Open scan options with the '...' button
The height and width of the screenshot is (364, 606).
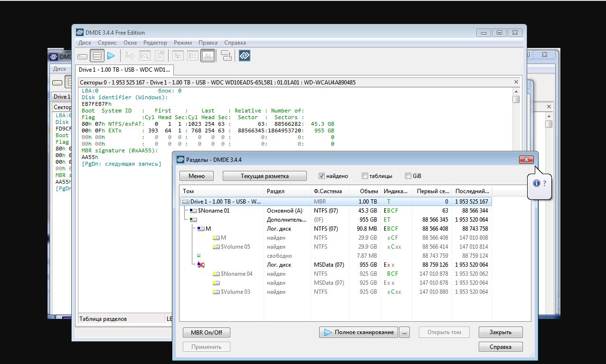[404, 332]
